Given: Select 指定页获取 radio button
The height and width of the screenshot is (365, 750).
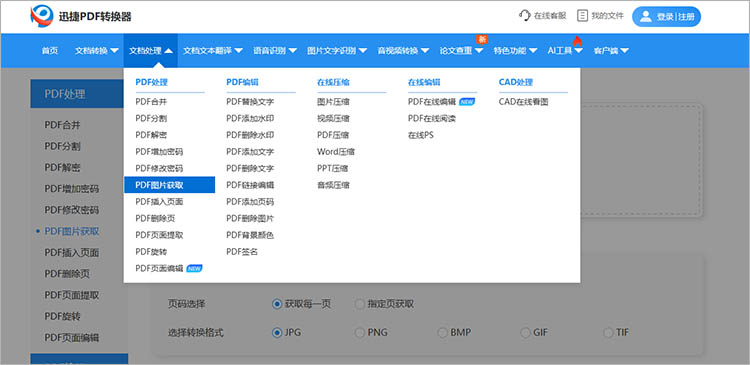Looking at the screenshot, I should (x=360, y=304).
